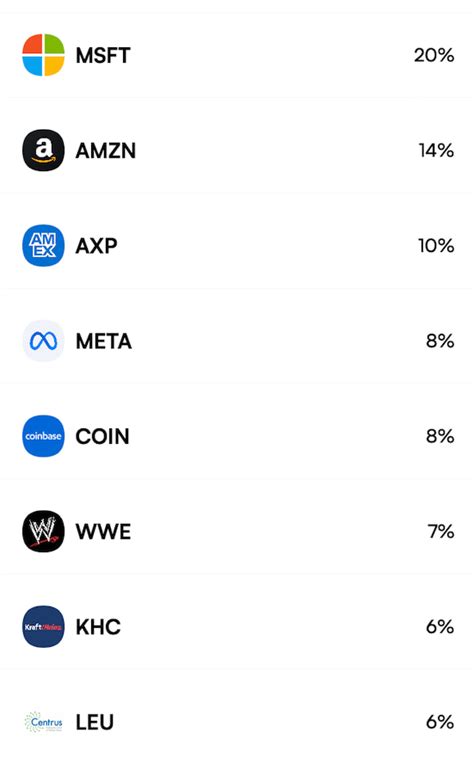Select the KHC ticker label
Image resolution: width=474 pixels, height=763 pixels.
point(98,627)
